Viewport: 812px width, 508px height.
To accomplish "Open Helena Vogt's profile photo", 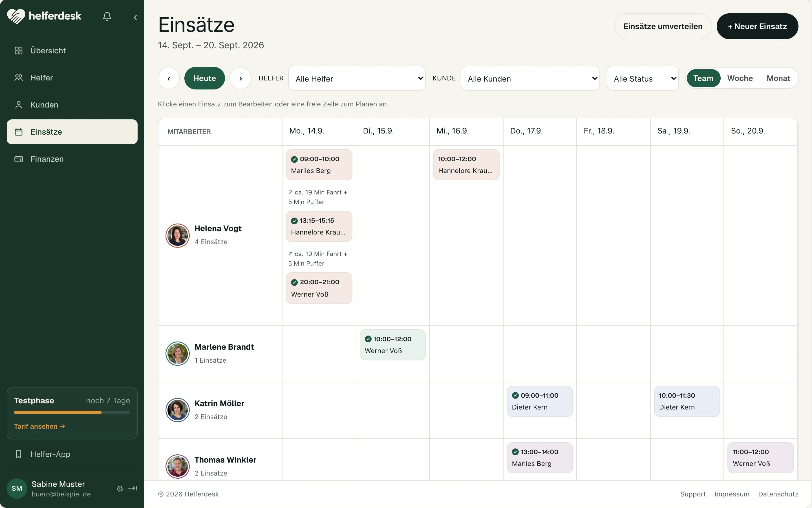I will (178, 236).
